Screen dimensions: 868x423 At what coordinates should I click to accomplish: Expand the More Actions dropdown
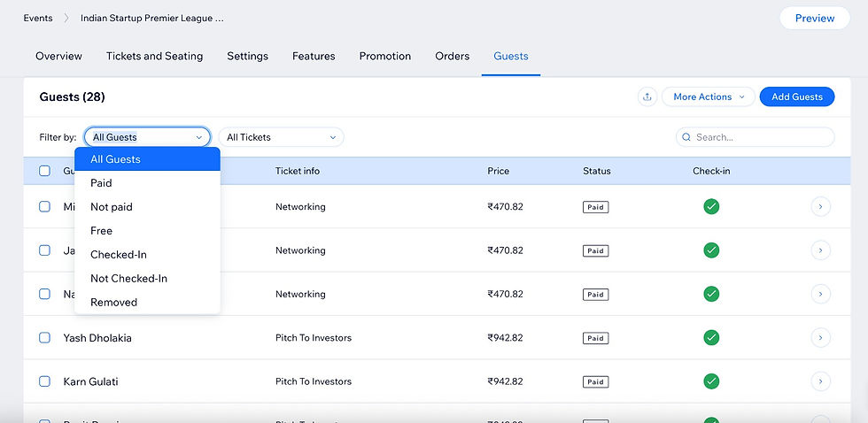709,96
